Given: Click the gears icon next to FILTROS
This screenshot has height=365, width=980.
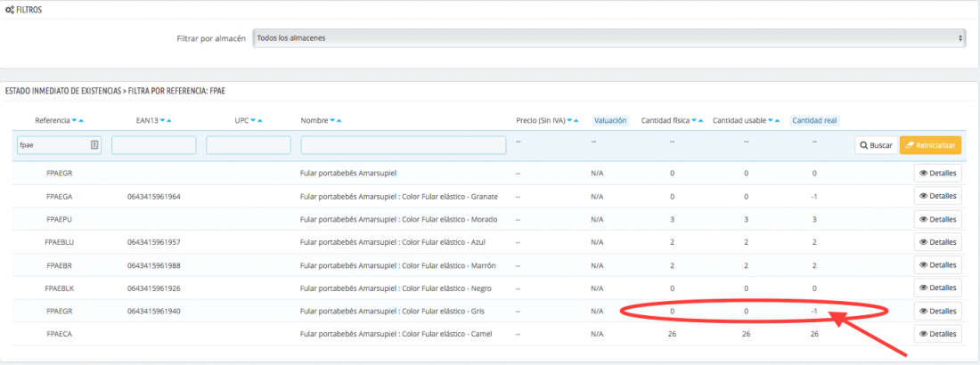Looking at the screenshot, I should point(10,11).
